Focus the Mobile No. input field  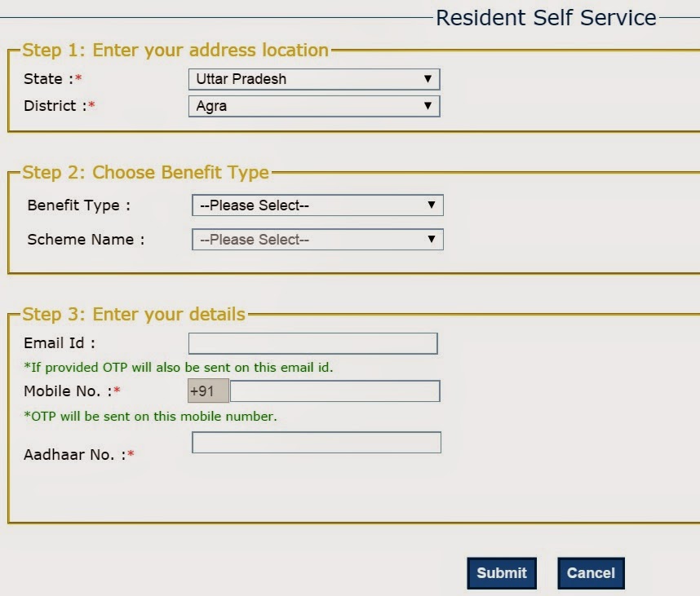coord(334,391)
